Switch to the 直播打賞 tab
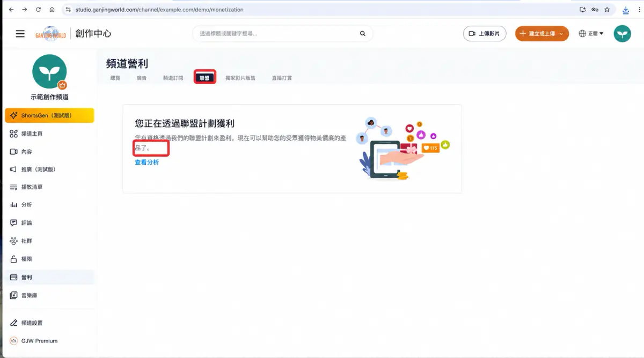 [282, 78]
